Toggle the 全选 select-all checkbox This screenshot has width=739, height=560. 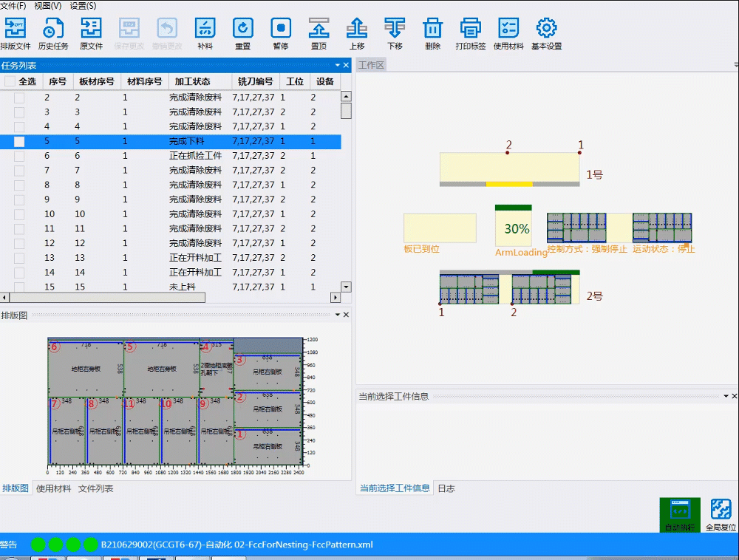click(x=10, y=81)
